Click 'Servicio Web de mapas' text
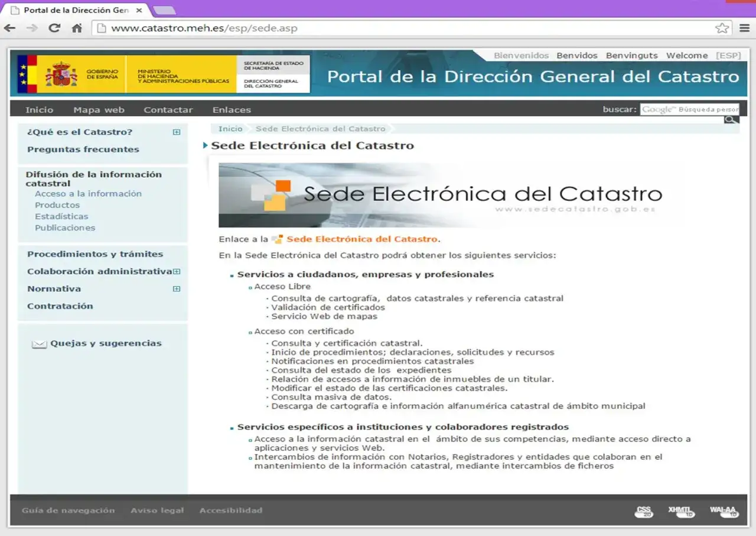This screenshot has width=756, height=536. 324,316
